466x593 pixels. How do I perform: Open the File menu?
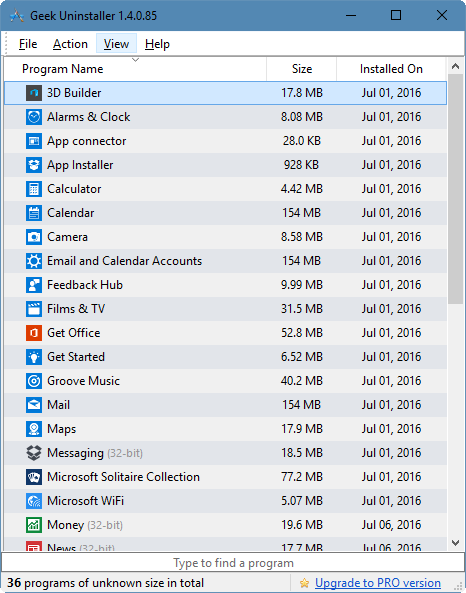coord(28,44)
